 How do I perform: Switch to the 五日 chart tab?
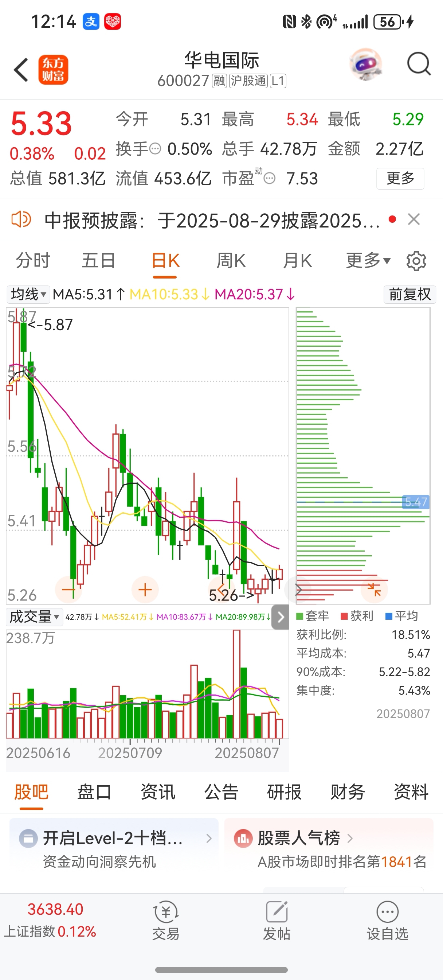click(x=98, y=261)
